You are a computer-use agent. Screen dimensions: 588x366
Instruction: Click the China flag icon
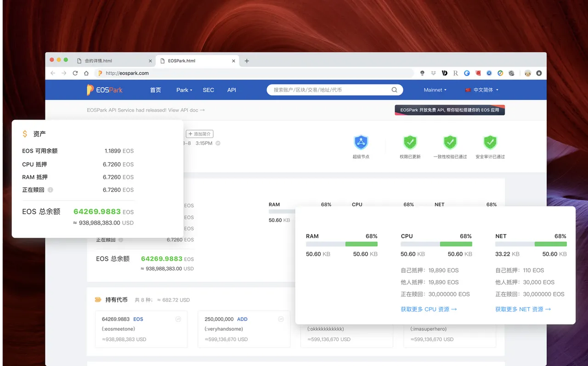coord(468,90)
